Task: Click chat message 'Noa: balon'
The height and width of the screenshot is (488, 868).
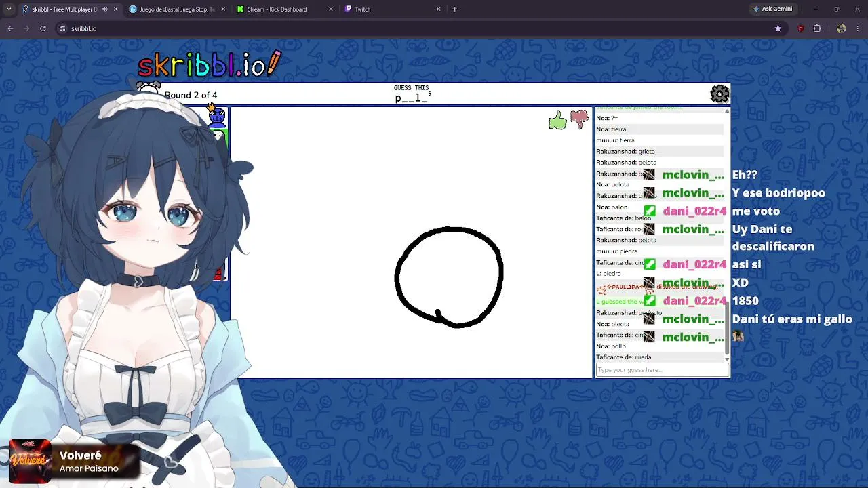Action: click(612, 207)
